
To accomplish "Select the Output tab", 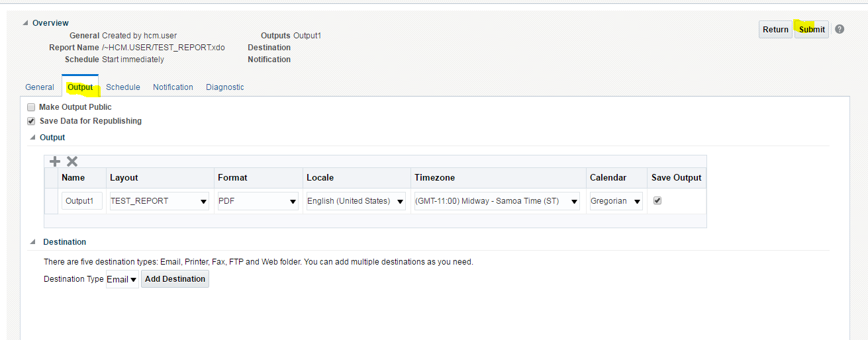I will point(80,87).
